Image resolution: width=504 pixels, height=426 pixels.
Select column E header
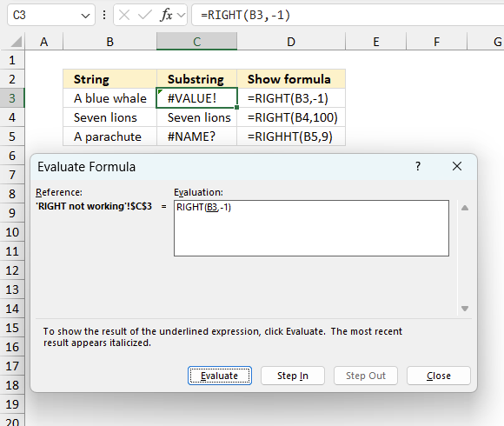click(376, 42)
